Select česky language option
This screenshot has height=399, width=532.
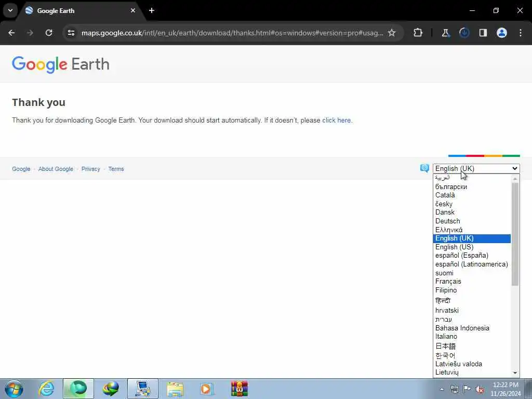click(x=472, y=204)
